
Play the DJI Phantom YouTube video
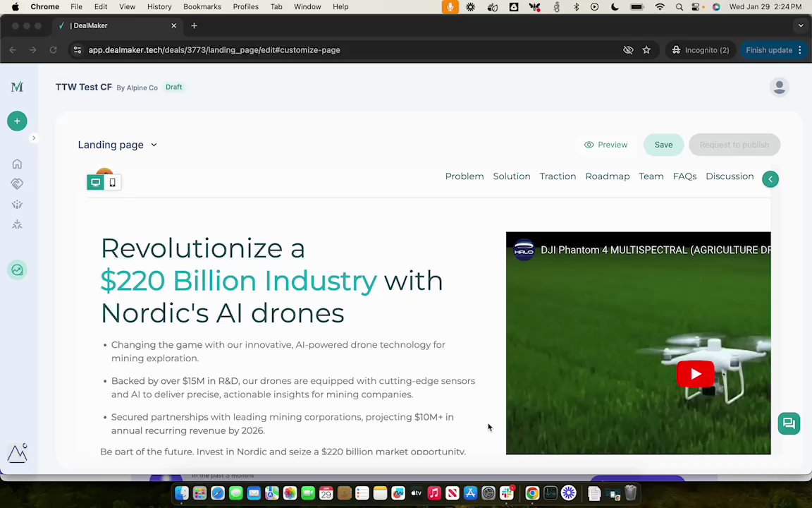click(695, 374)
